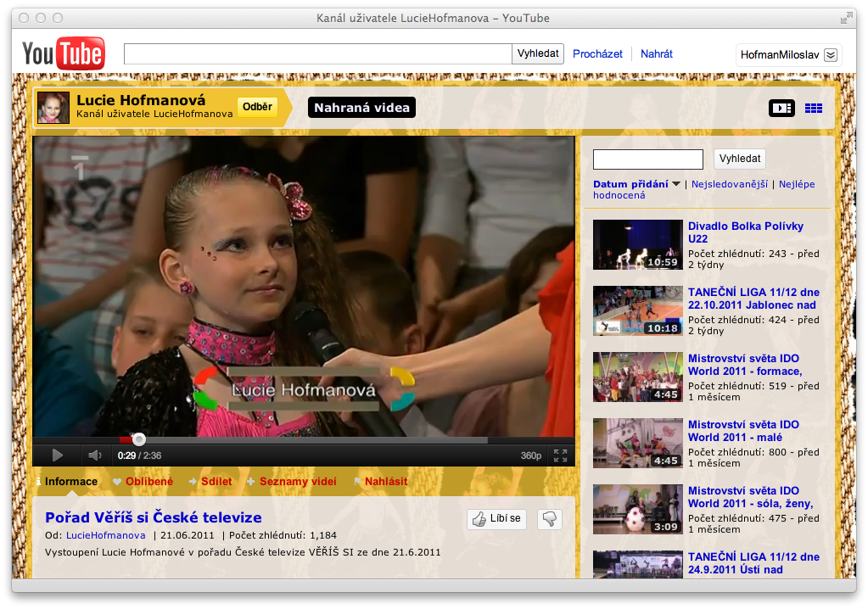868x609 pixels.
Task: Switch to grid view of channel videos
Action: 813,108
